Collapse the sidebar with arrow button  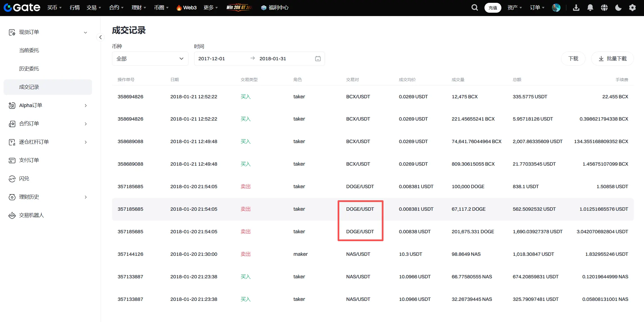[100, 37]
